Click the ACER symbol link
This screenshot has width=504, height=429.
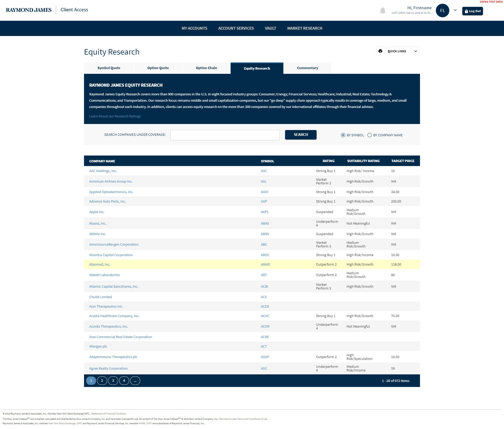point(265,306)
